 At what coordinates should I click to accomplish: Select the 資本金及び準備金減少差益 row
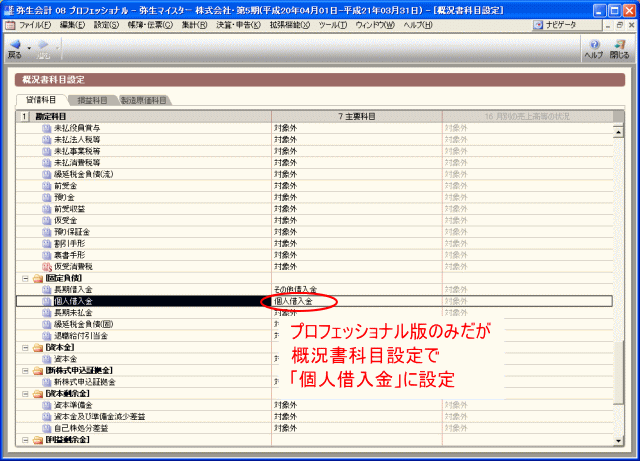[x=314, y=416]
